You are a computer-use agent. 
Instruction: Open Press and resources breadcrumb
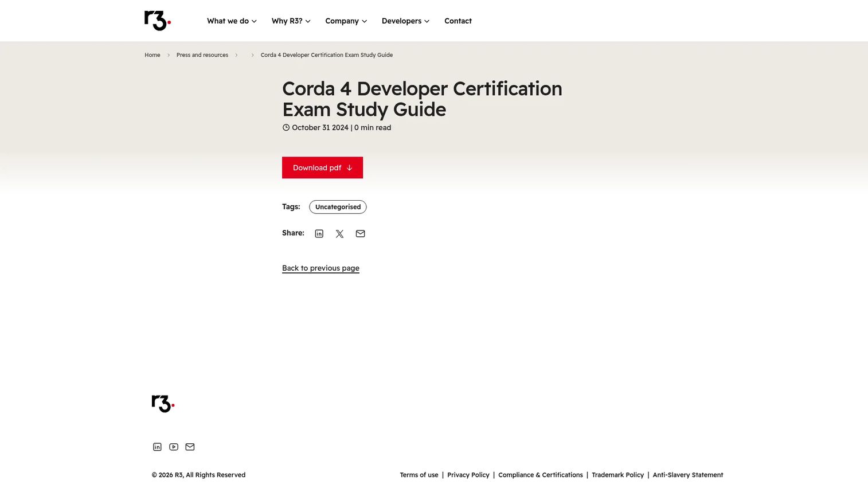202,55
